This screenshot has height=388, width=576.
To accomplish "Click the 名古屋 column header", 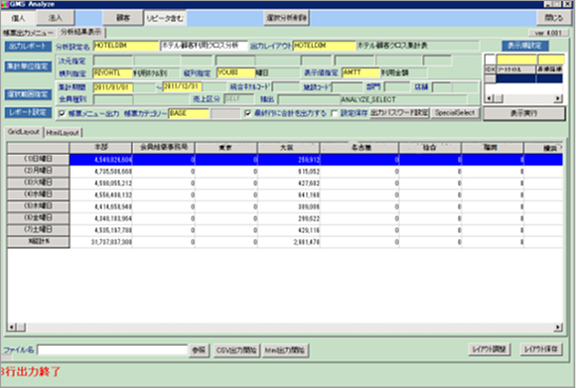I will pyautogui.click(x=360, y=148).
